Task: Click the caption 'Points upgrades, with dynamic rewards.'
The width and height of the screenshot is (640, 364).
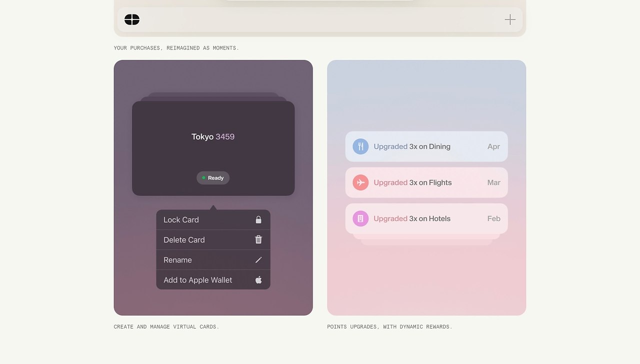Action: [389, 327]
